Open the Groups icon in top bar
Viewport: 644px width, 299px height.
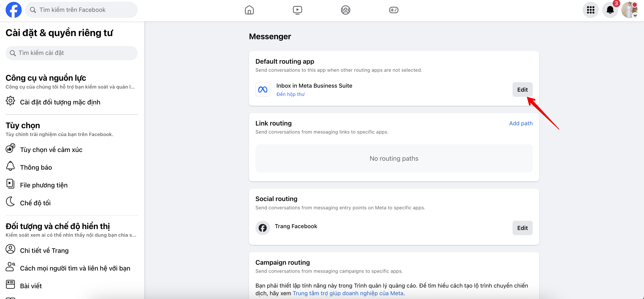tap(345, 10)
